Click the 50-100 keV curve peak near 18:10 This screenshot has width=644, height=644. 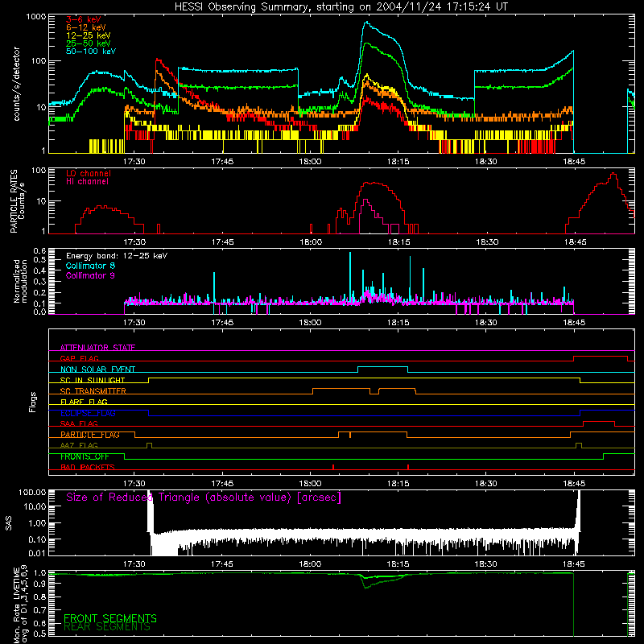pyautogui.click(x=367, y=23)
